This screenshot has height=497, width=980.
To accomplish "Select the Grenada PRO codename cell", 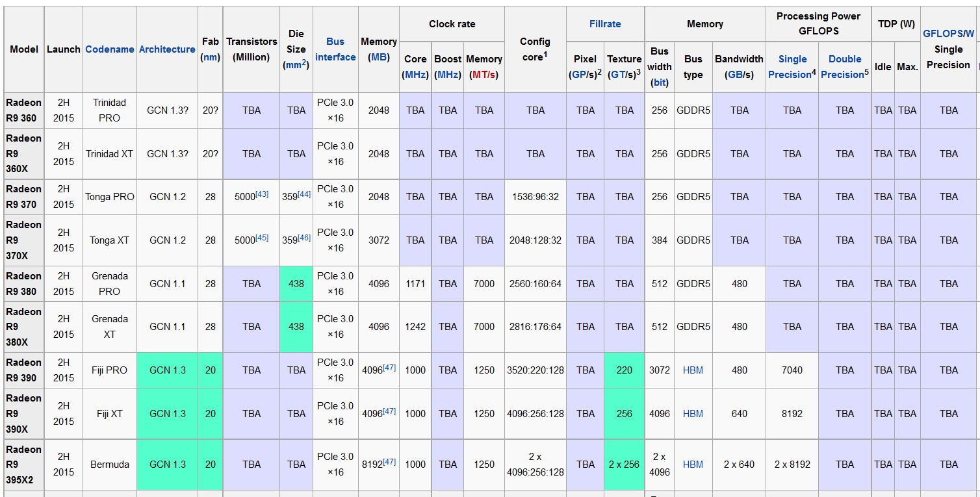I will pos(109,284).
